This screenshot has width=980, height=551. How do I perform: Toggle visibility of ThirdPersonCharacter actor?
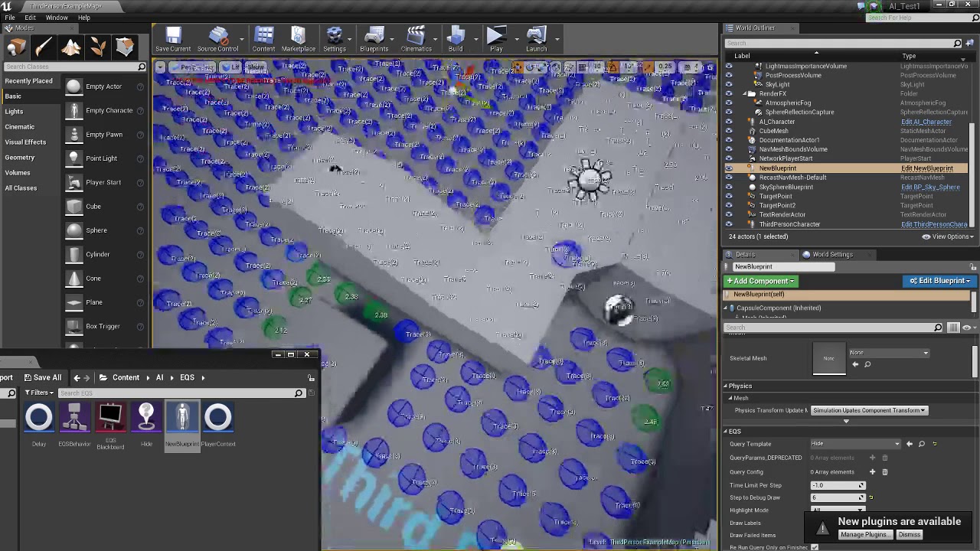coord(729,224)
